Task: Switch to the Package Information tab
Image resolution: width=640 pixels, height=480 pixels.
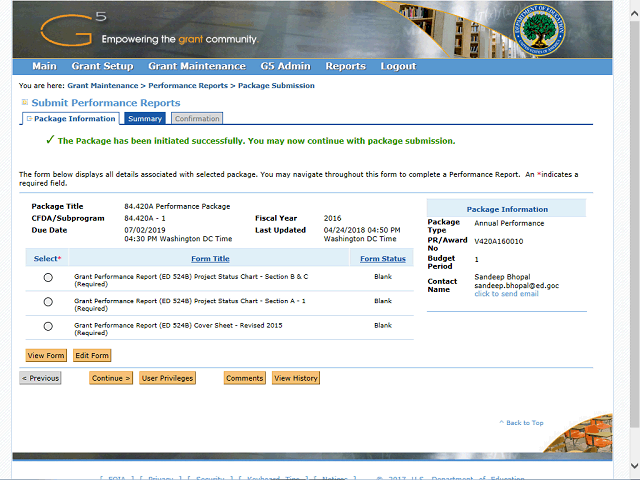Action: click(x=71, y=118)
